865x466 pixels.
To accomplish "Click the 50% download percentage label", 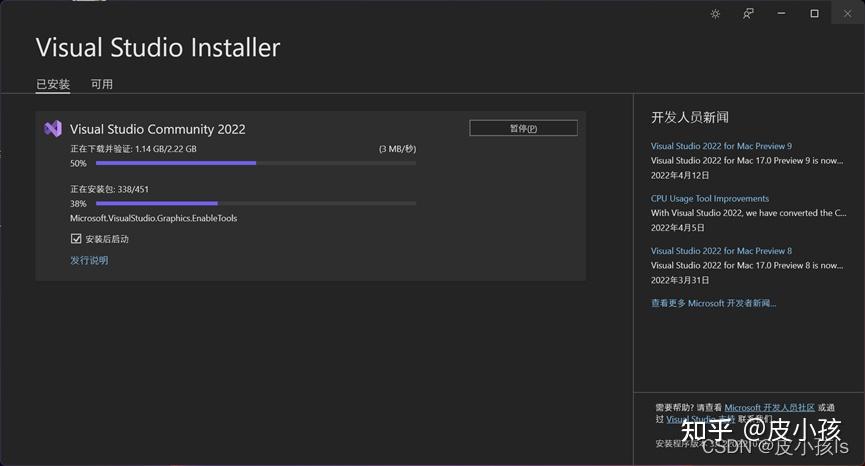I will 78,163.
